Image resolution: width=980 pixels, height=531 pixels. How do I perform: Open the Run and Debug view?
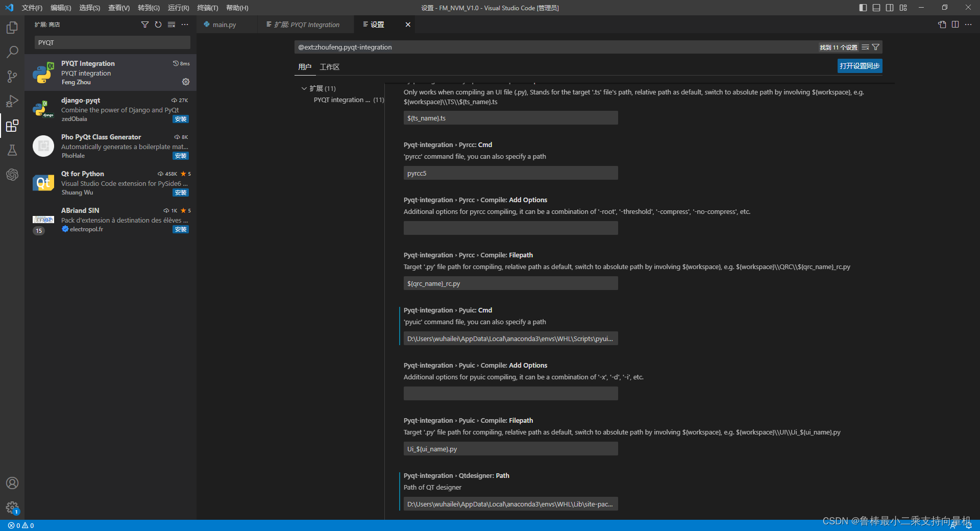(x=12, y=101)
